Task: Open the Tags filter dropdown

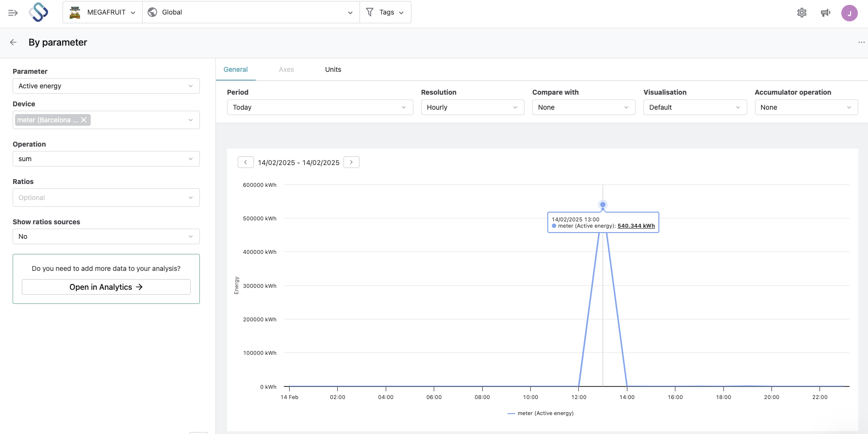Action: 385,12
